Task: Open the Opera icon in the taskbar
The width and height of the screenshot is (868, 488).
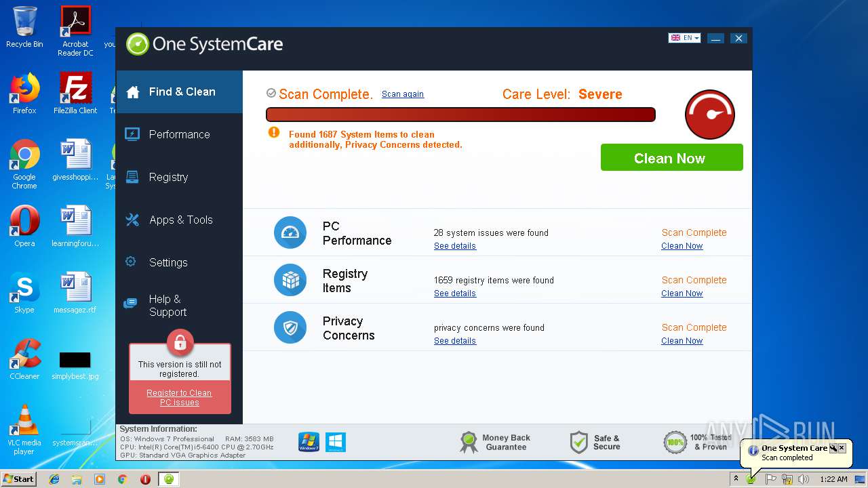Action: click(145, 479)
